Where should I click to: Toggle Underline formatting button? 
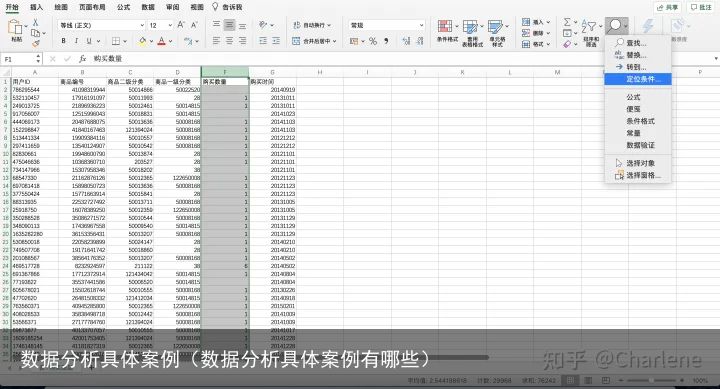click(89, 41)
